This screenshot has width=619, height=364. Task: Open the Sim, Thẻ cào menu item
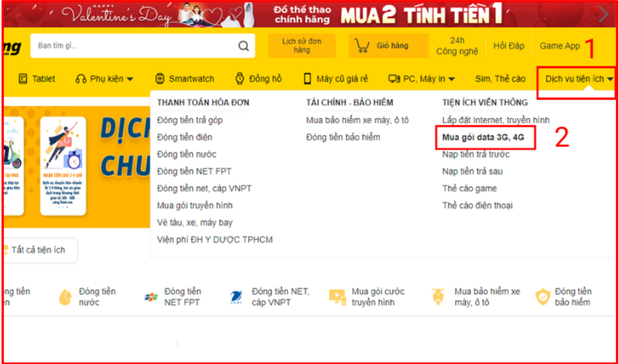[500, 79]
